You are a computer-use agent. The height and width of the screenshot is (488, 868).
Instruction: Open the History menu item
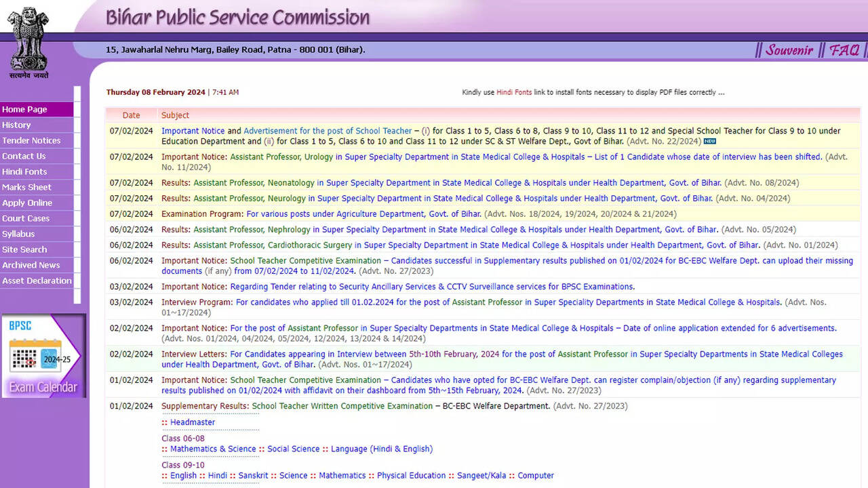point(17,125)
